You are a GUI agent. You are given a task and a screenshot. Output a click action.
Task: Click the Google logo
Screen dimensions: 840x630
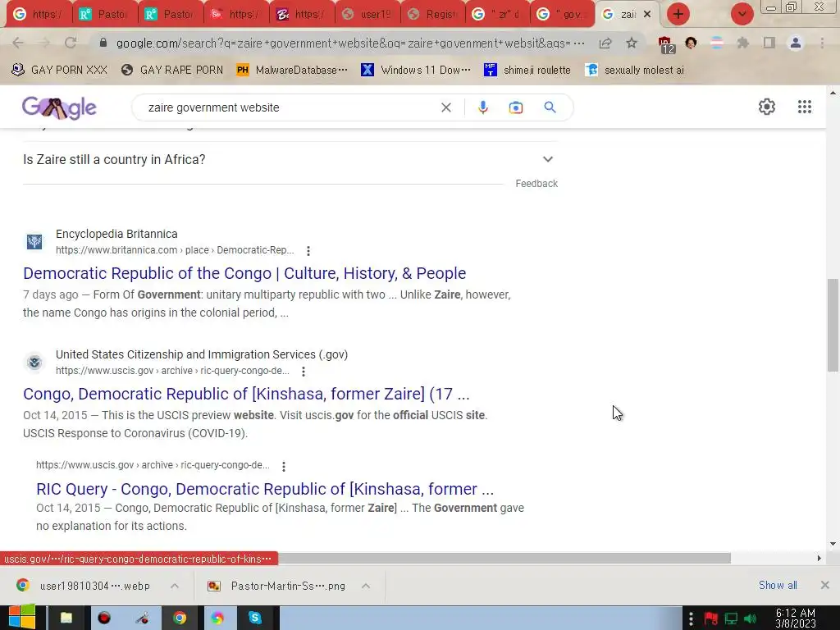pos(59,107)
